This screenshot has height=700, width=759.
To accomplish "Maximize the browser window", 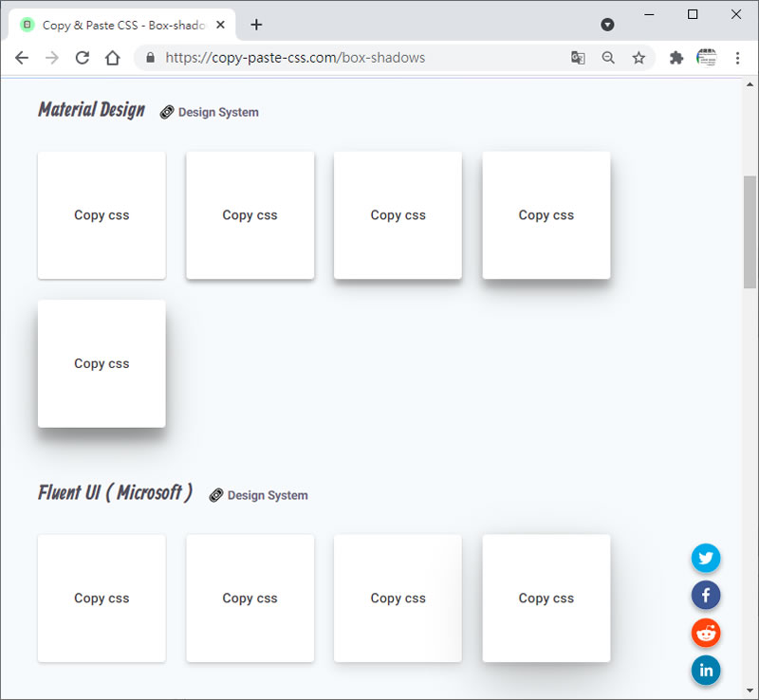I will click(x=693, y=14).
